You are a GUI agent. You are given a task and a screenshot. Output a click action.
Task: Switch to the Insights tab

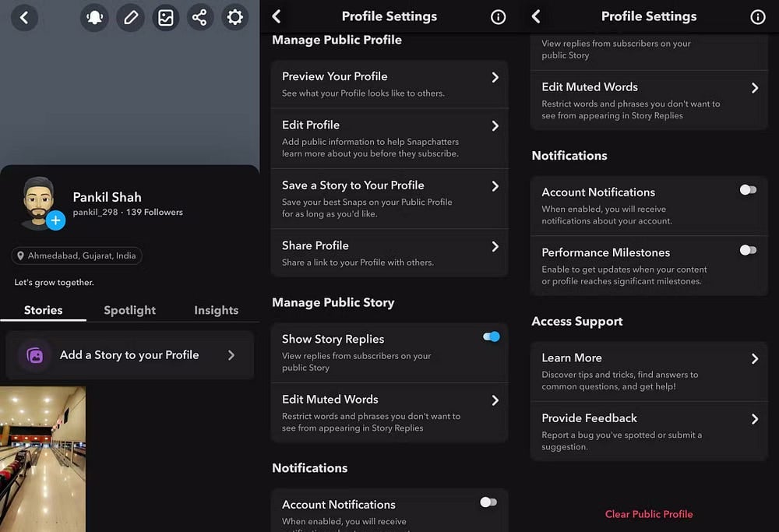coord(216,310)
